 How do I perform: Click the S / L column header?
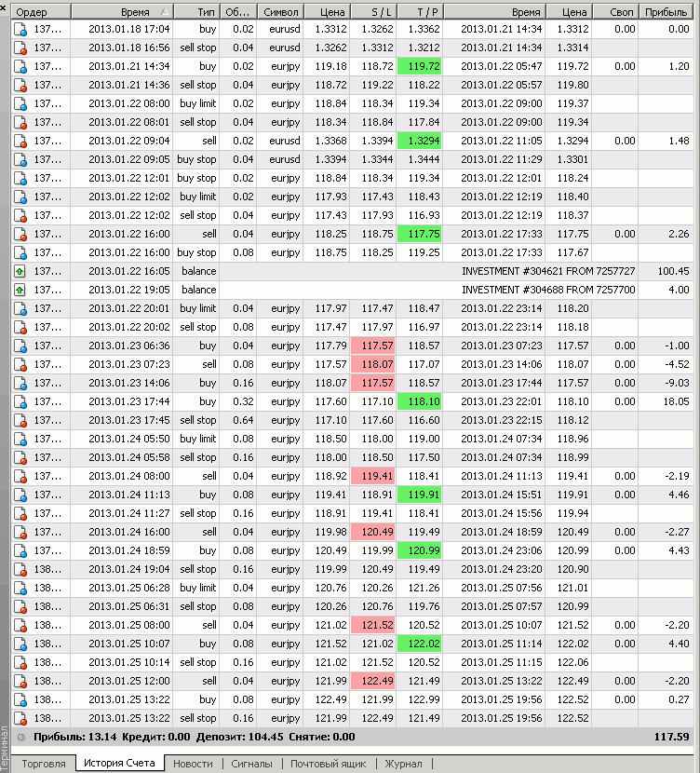pyautogui.click(x=374, y=12)
